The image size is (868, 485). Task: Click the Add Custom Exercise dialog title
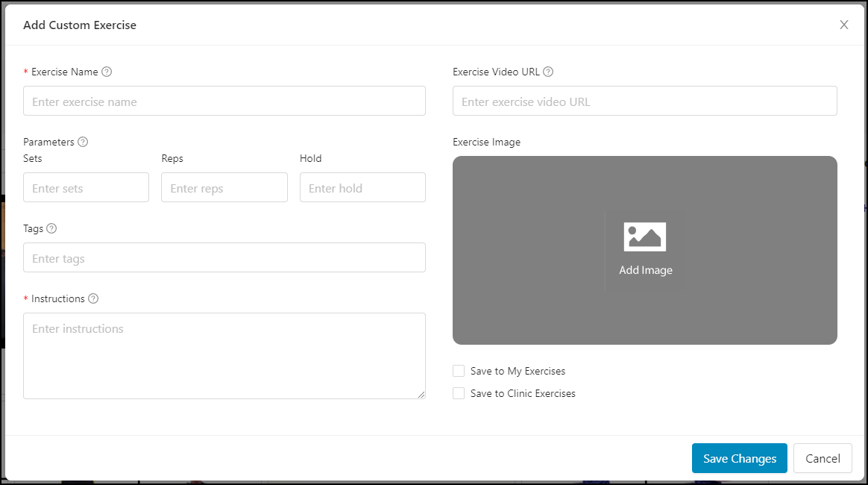(80, 25)
